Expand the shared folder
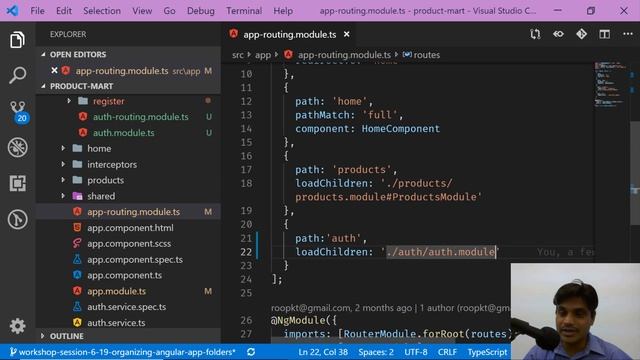Viewport: 640px width, 360px height. point(63,196)
